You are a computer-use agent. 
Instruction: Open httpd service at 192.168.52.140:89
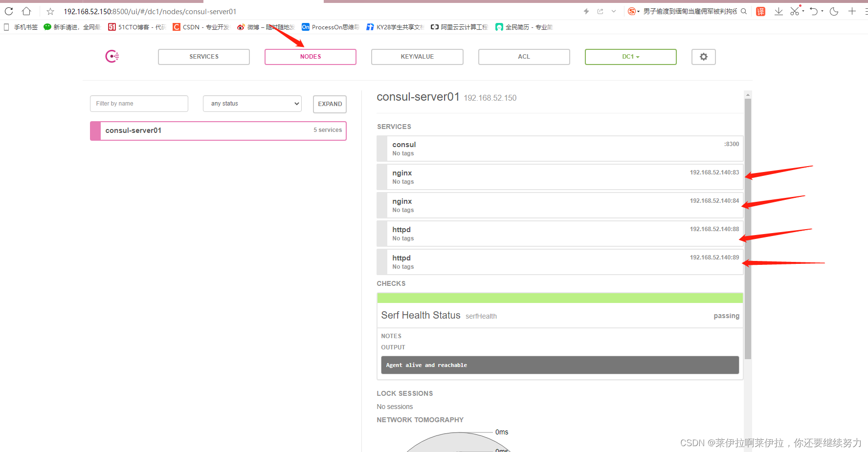tap(560, 262)
